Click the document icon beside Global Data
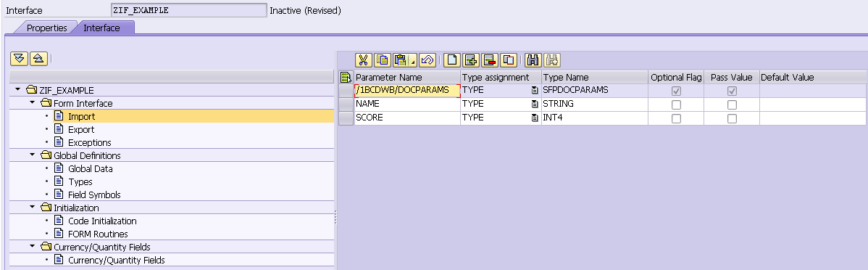 click(x=59, y=168)
